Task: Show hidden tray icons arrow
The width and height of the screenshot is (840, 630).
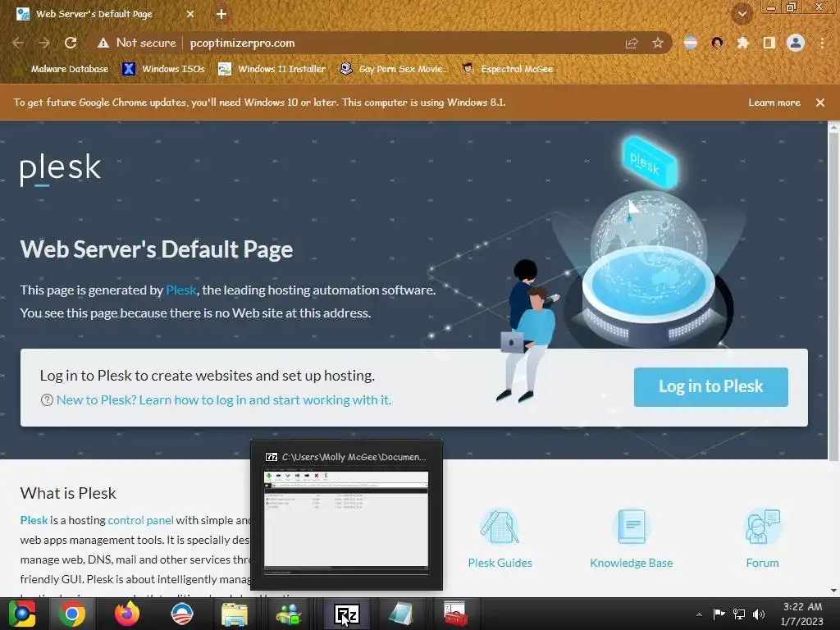Action: (699, 614)
